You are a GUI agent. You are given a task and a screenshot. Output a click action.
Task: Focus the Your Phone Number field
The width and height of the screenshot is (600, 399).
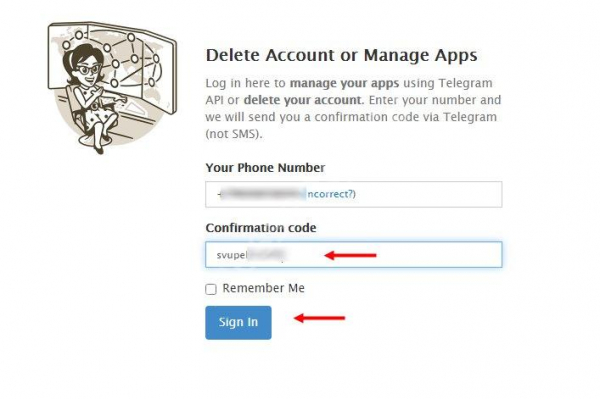tap(354, 194)
